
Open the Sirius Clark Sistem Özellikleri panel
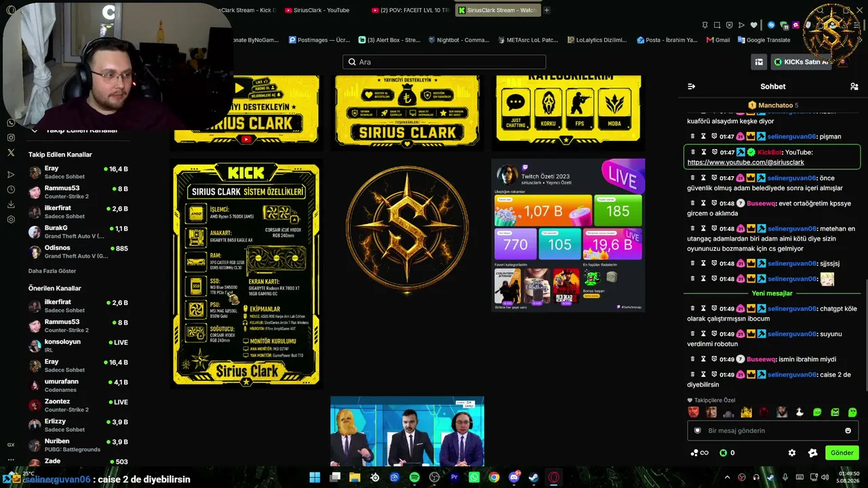coord(246,274)
